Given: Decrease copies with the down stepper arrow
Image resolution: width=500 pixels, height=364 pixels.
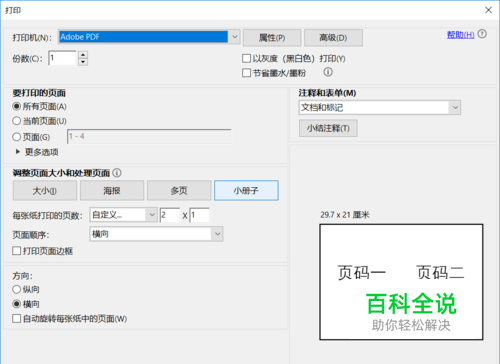Looking at the screenshot, I should pos(83,62).
